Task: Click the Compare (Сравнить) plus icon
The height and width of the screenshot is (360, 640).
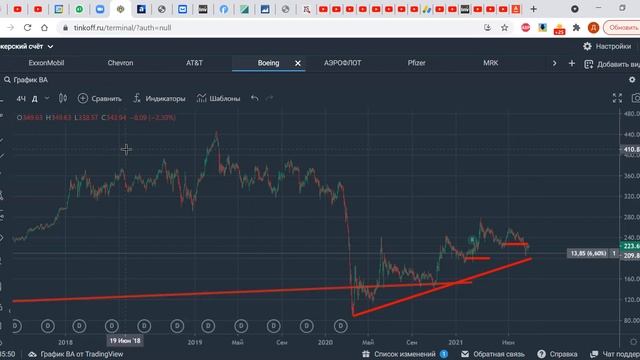Action: (x=83, y=98)
